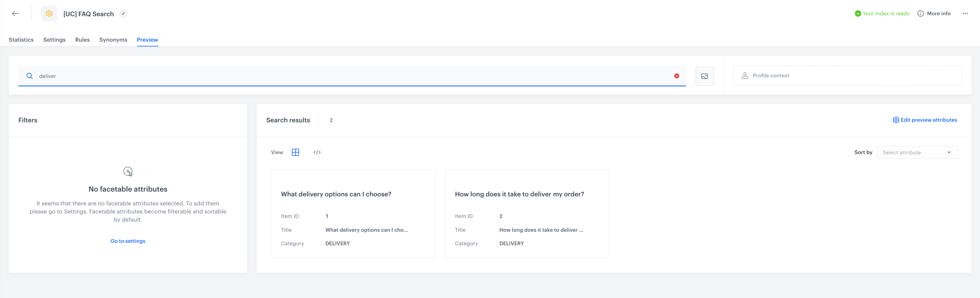Click the orange gear index icon
This screenshot has height=298, width=980.
49,14
